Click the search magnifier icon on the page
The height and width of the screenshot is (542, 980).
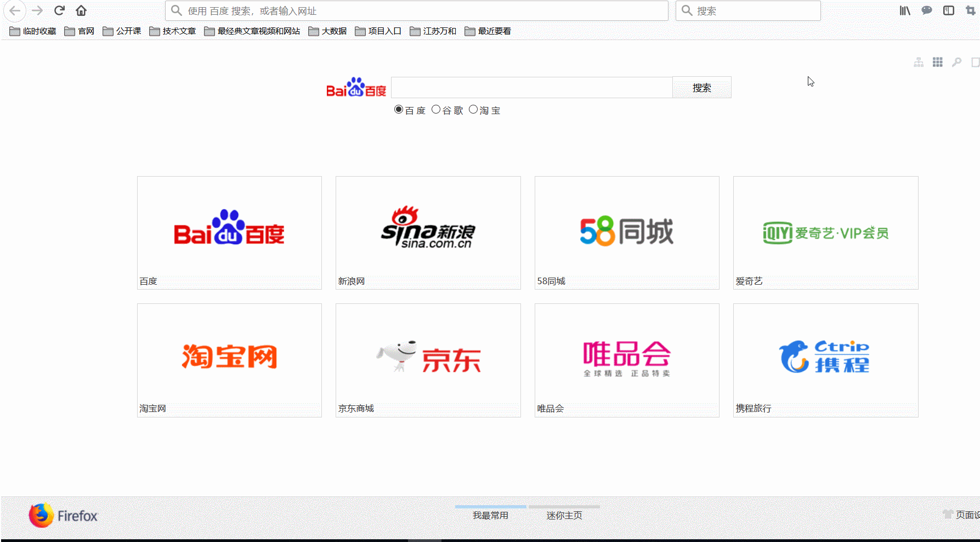click(957, 63)
